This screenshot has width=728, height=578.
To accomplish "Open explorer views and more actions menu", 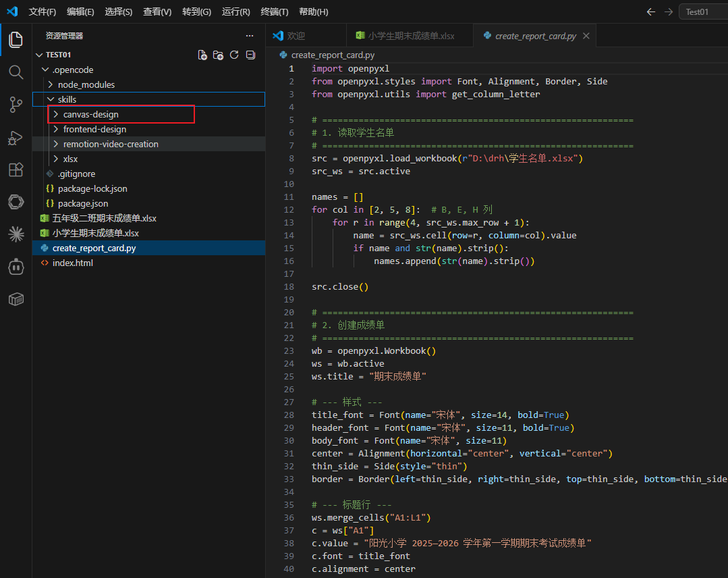I will point(250,36).
